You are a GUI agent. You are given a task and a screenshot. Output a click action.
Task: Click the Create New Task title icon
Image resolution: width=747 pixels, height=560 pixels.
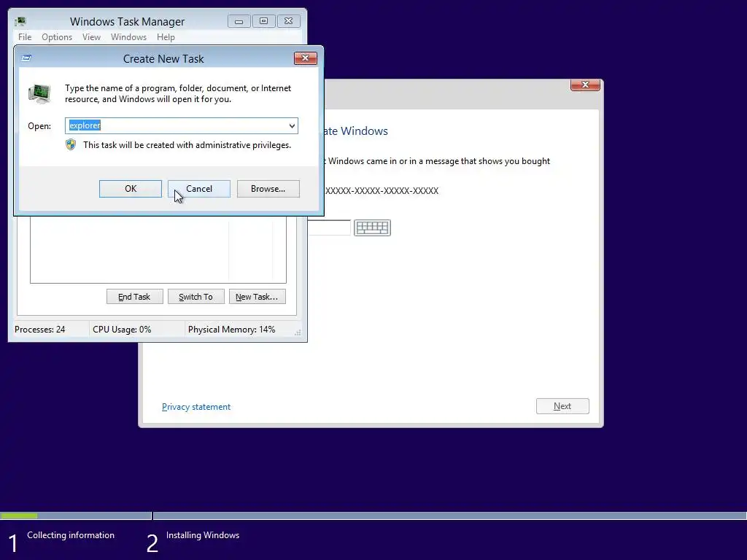(x=26, y=58)
